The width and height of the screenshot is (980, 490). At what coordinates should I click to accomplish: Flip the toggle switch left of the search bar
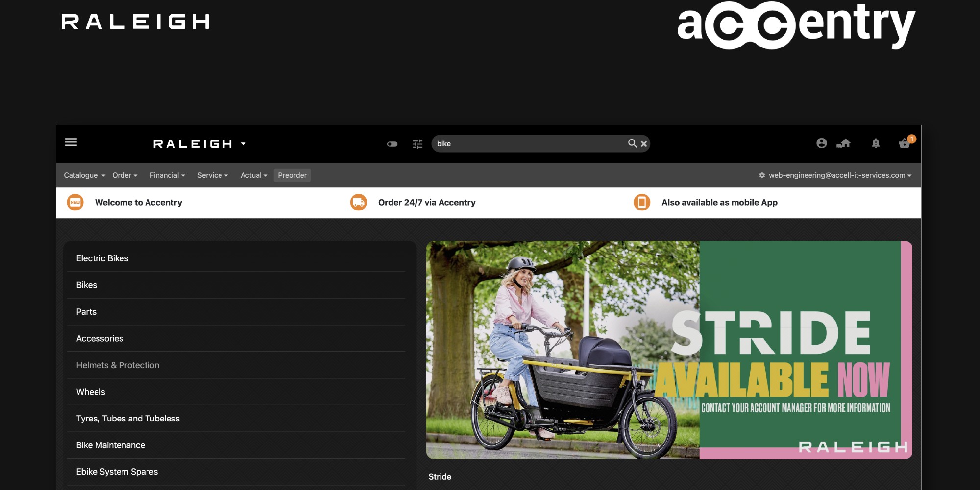click(x=392, y=143)
